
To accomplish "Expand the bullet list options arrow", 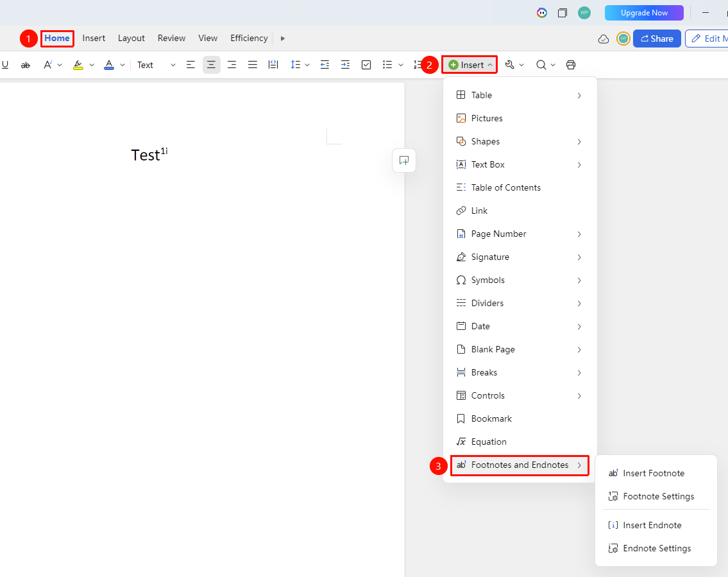I will tap(401, 65).
